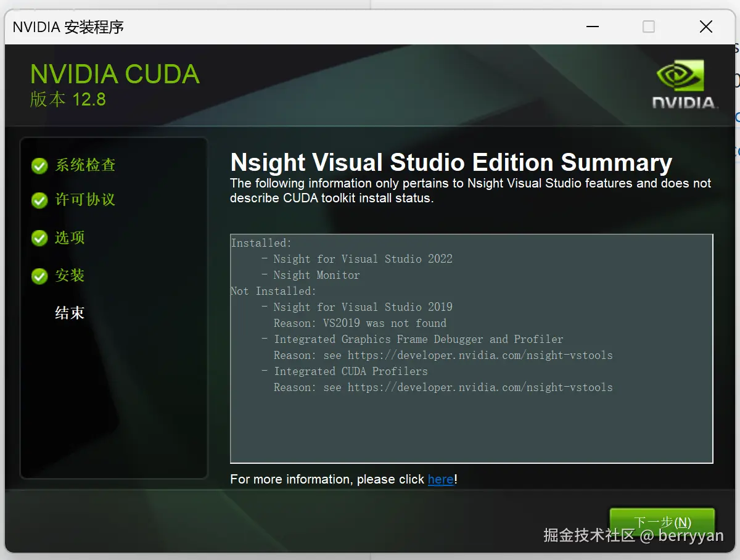Click the green checkmark beside 系统检查
740x560 pixels.
[39, 165]
